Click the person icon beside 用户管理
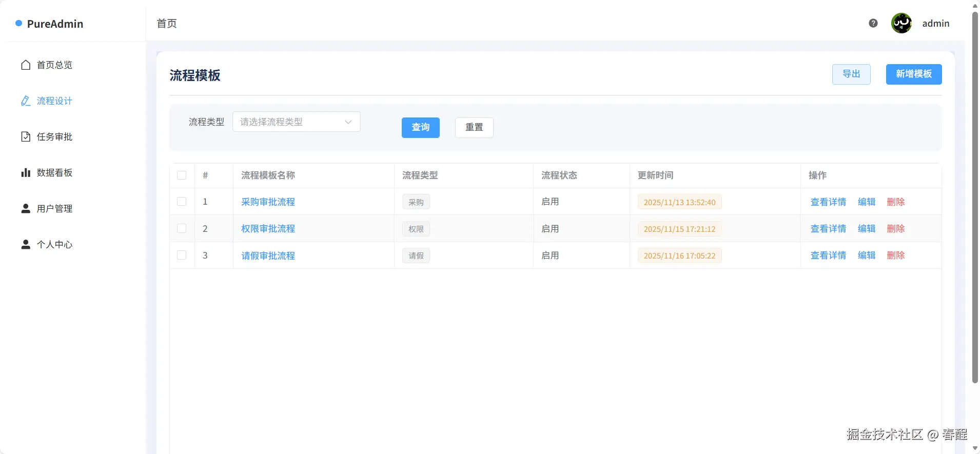 (26, 208)
